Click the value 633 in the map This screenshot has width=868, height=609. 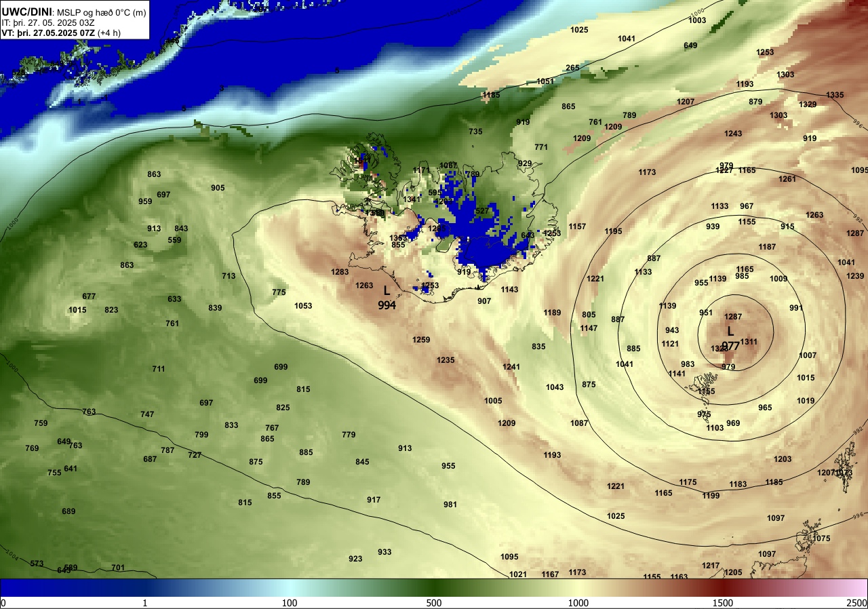174,299
